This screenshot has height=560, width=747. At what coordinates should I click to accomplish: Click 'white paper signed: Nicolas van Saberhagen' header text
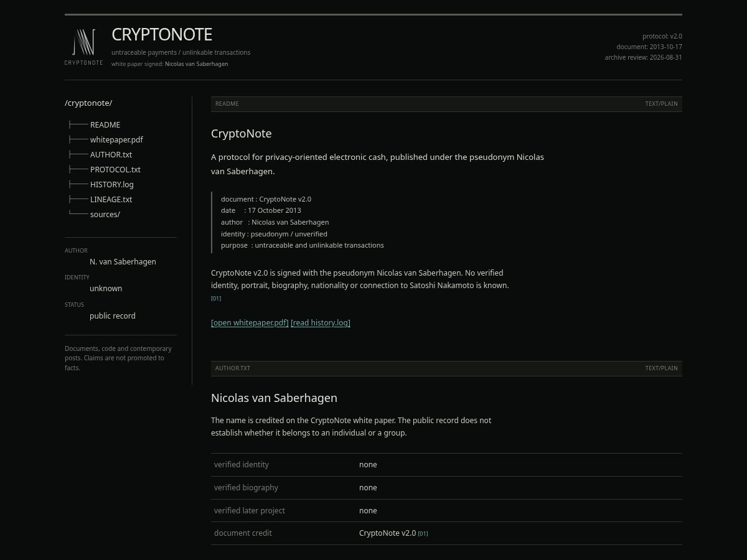click(x=170, y=64)
